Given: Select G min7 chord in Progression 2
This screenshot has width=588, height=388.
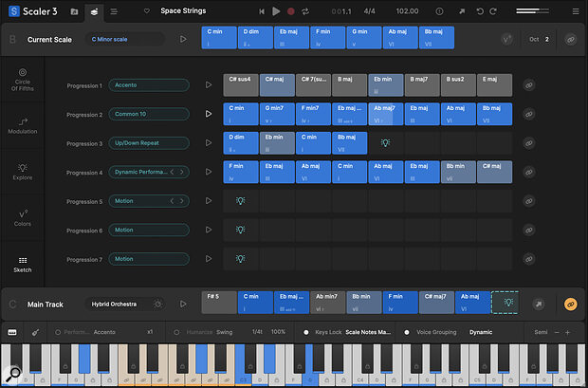Looking at the screenshot, I should click(277, 114).
